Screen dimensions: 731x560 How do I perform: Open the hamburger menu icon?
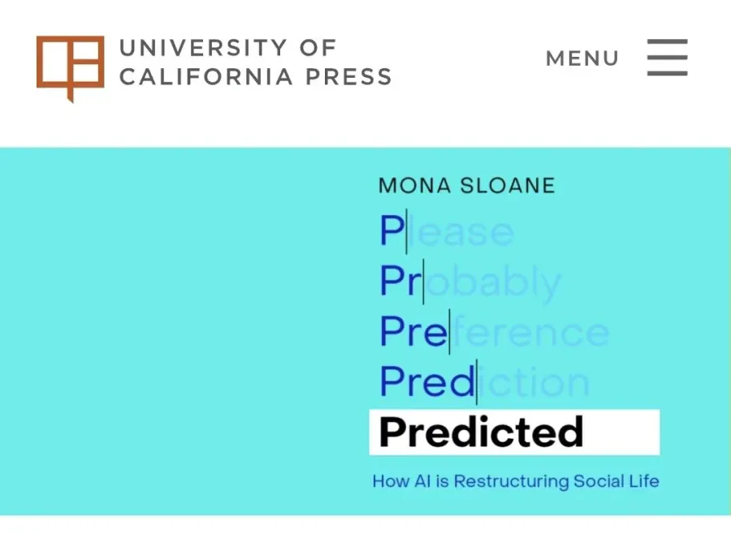pos(667,58)
